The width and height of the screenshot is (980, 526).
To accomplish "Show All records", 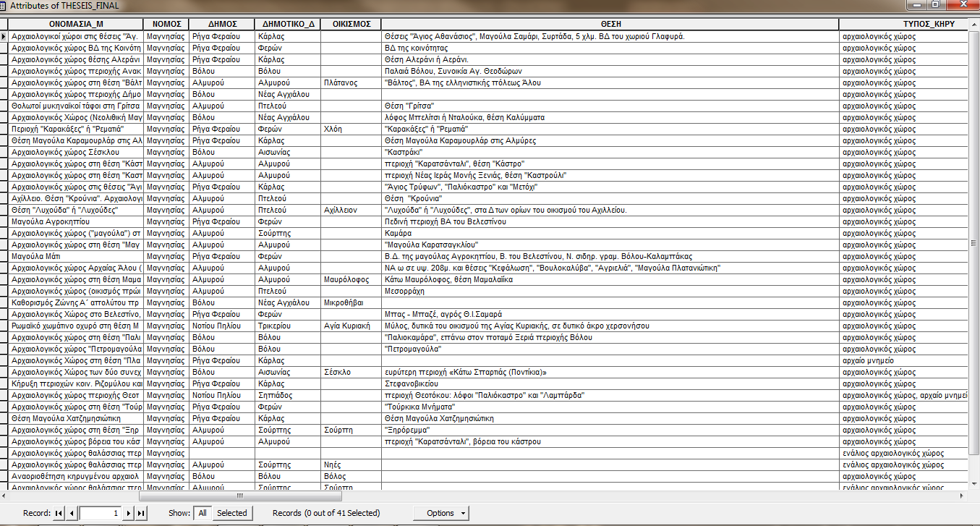I will tap(203, 513).
